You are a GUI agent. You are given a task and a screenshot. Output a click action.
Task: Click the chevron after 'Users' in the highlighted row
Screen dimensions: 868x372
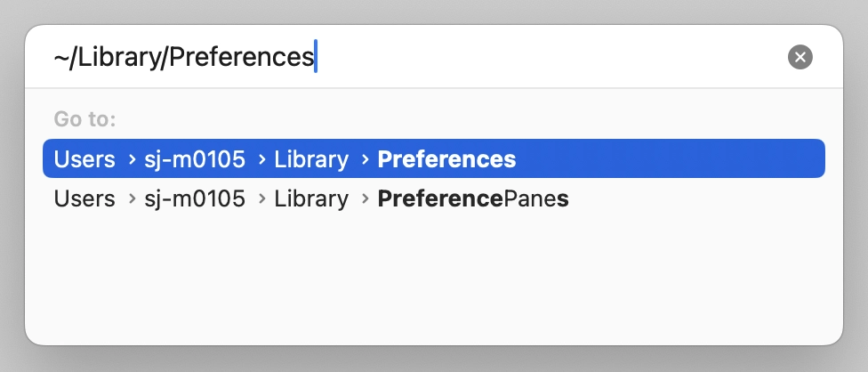coord(130,160)
